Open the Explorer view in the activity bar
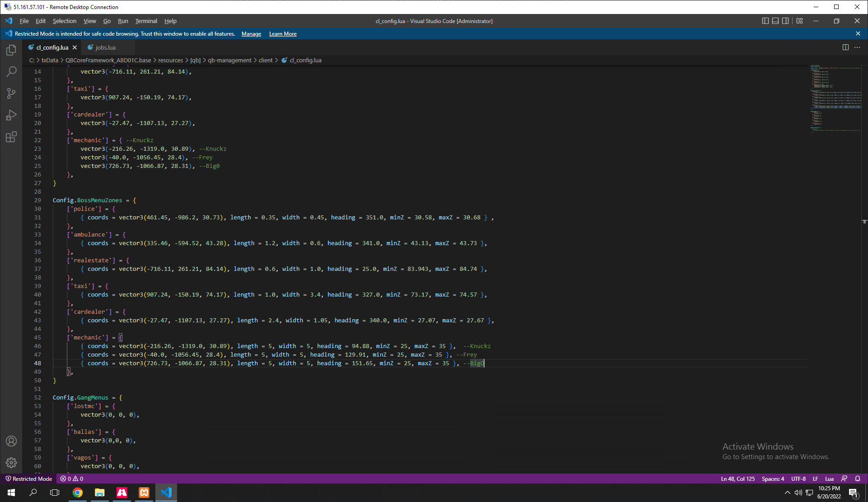Image resolution: width=868 pixels, height=502 pixels. [x=11, y=50]
